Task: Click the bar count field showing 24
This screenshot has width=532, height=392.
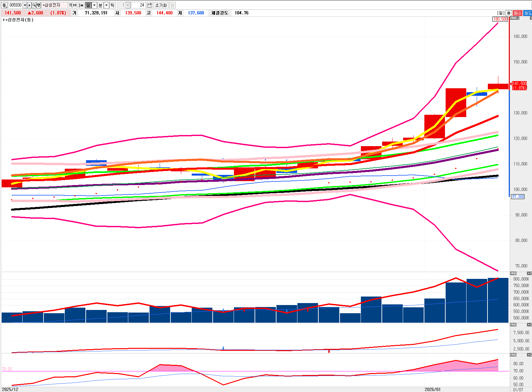Action: point(138,5)
